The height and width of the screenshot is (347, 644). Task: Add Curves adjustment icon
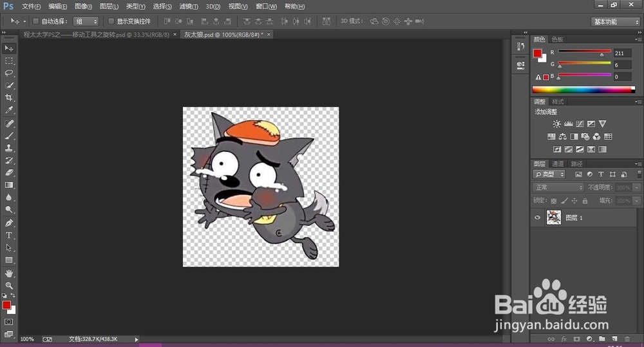coord(580,124)
